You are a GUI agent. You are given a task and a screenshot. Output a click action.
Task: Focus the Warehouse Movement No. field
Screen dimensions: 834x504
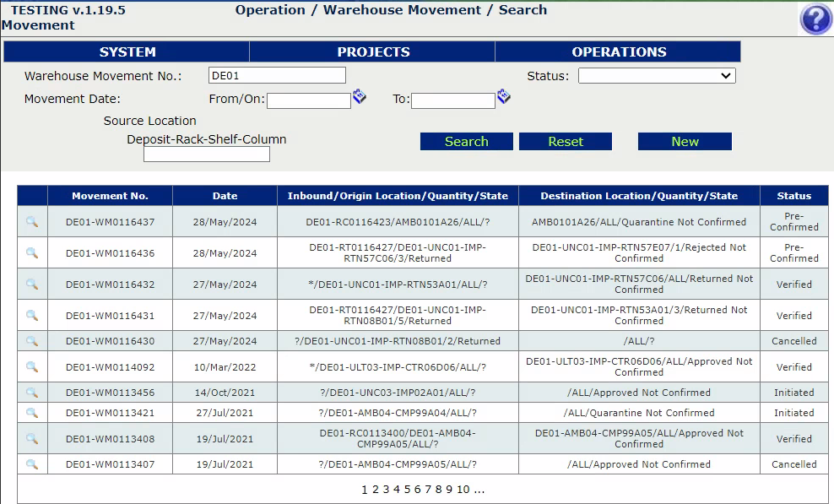coord(277,75)
